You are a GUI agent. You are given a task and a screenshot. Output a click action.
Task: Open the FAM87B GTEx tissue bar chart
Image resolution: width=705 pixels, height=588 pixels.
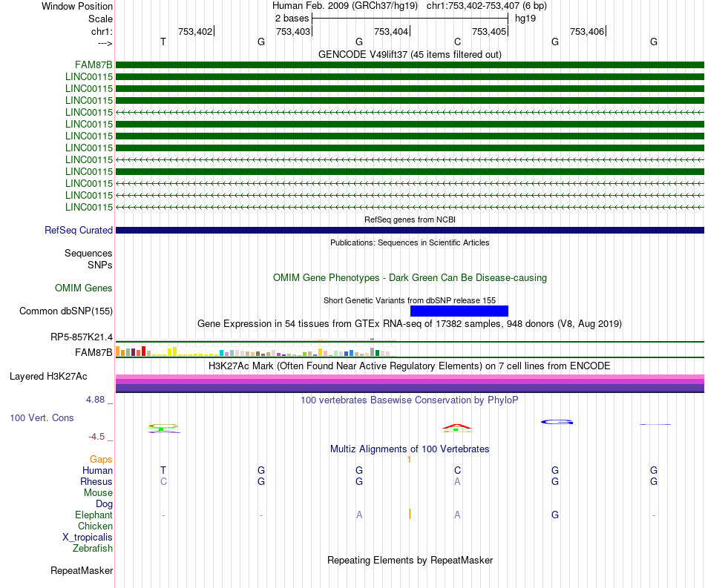pos(256,351)
